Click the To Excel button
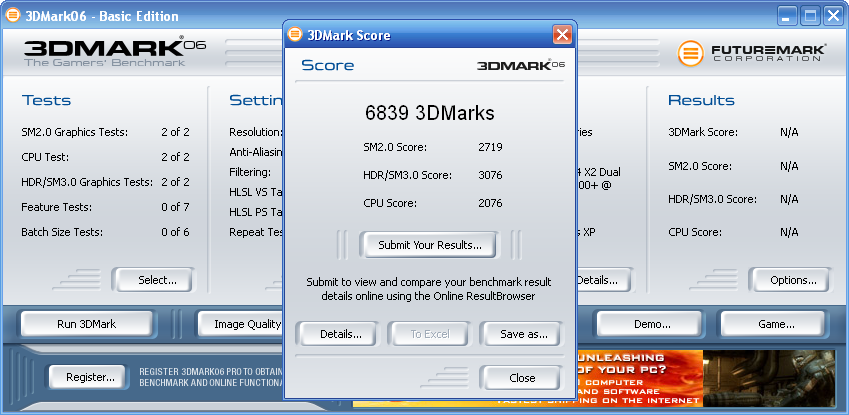 [x=429, y=334]
